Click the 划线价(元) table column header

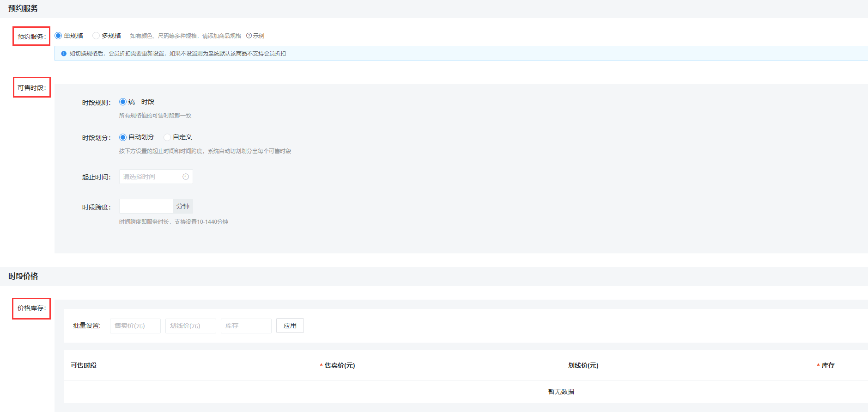(583, 365)
